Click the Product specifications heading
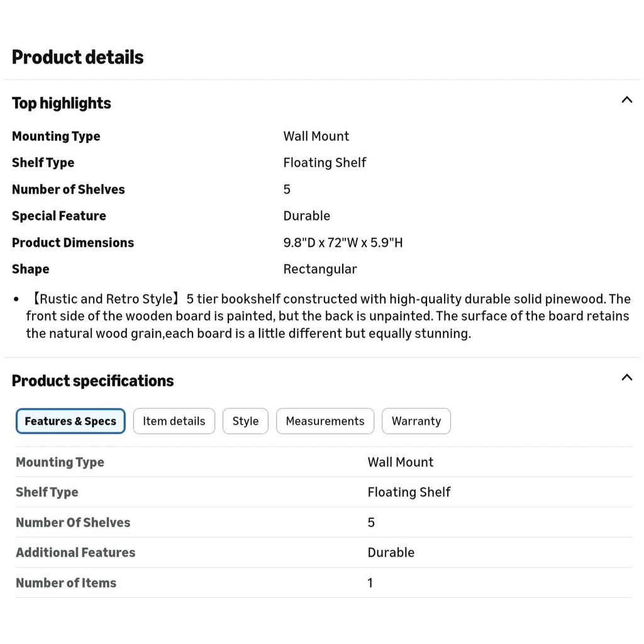 tap(93, 380)
